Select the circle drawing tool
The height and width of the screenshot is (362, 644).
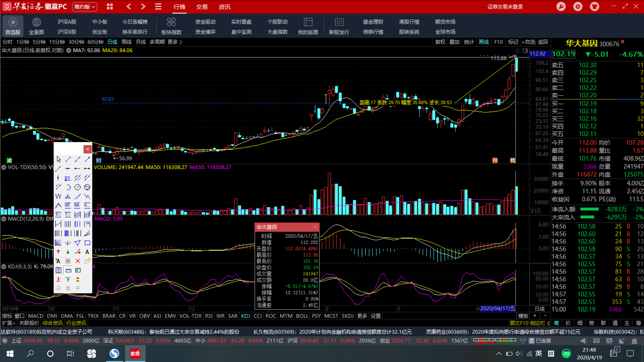(77, 187)
